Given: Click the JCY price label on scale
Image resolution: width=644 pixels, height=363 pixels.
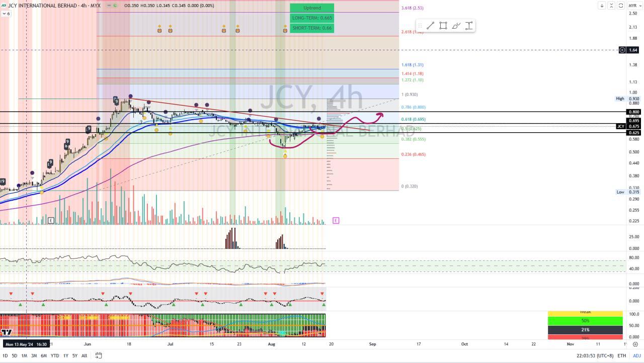Looking at the screenshot, I should coord(621,126).
